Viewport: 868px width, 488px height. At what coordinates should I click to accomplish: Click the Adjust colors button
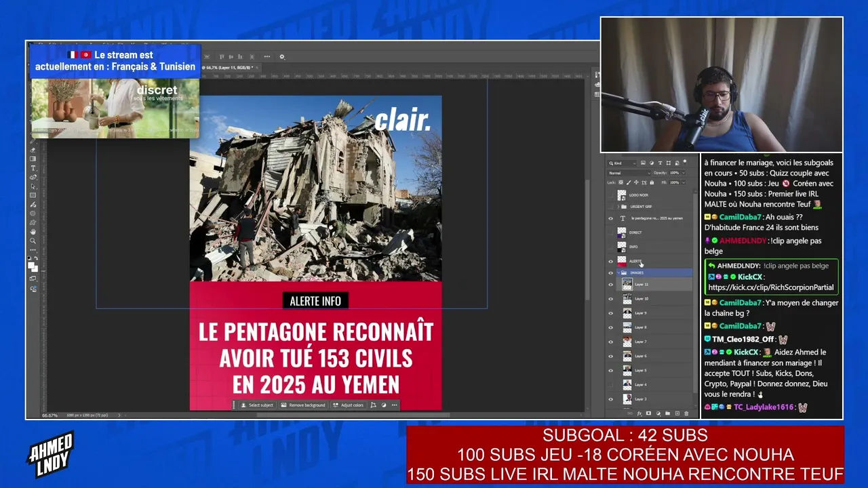click(348, 405)
